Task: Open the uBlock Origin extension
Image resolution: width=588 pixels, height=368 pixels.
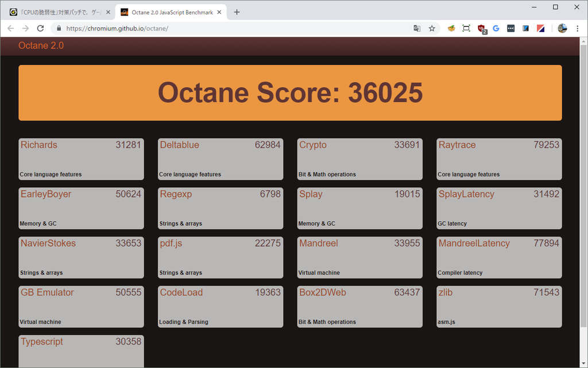Action: (482, 29)
